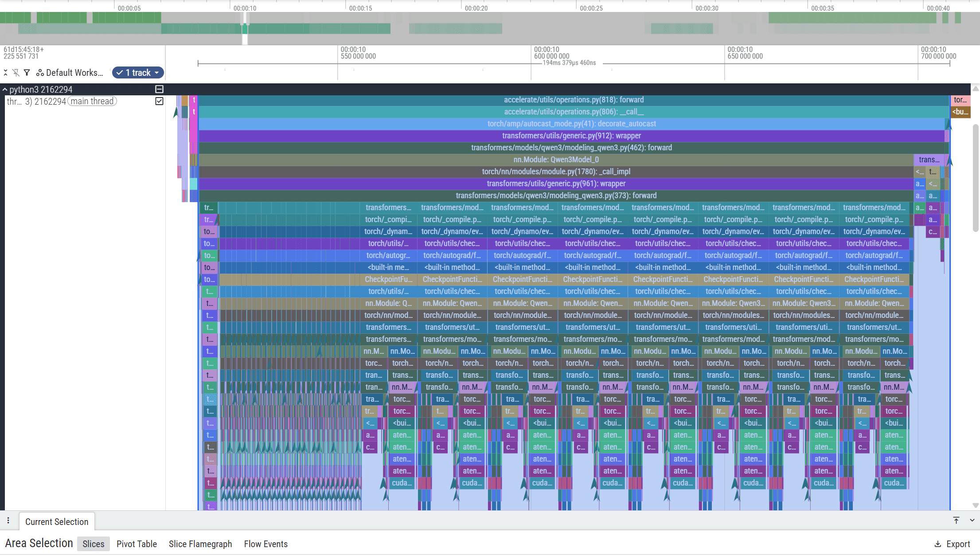Image resolution: width=980 pixels, height=556 pixels.
Task: Click the Slices button
Action: [x=94, y=544]
